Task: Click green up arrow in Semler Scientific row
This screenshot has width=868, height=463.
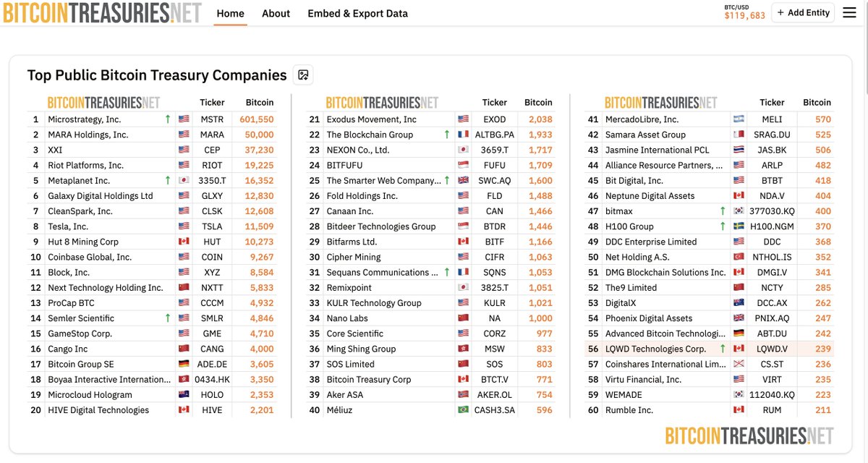Action: [x=168, y=318]
